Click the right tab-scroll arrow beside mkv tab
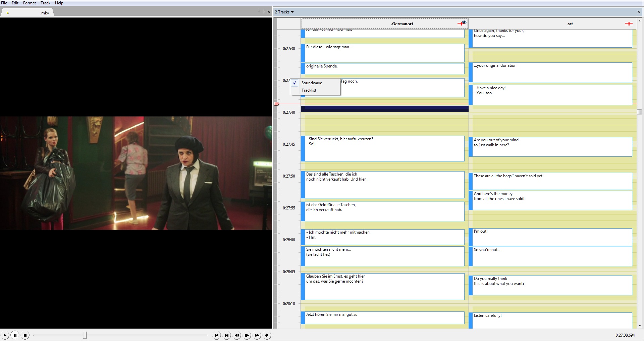This screenshot has width=644, height=341. pos(264,12)
